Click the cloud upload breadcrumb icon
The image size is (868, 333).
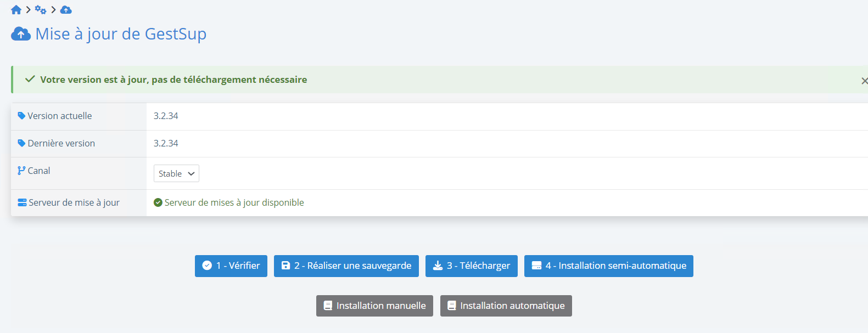(66, 10)
